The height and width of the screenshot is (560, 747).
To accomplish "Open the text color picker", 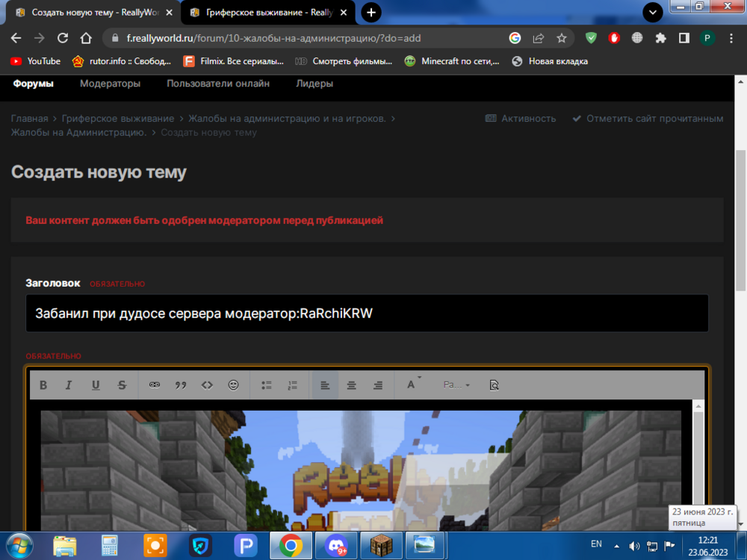I will point(412,385).
